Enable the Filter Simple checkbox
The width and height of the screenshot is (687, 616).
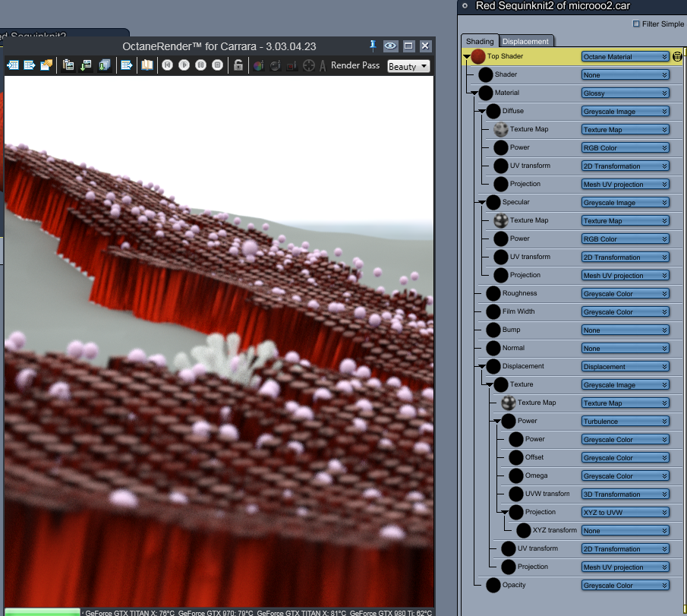[x=636, y=24]
